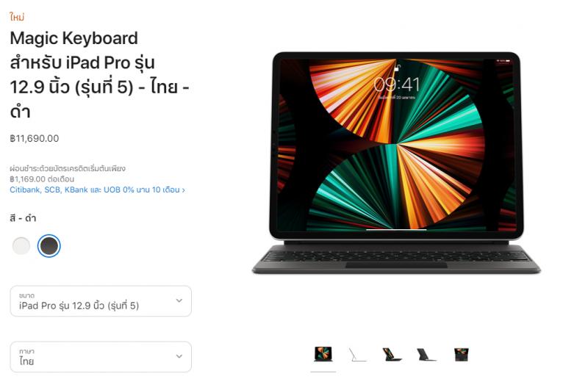Click the orange ใหม่ label
Image resolution: width=588 pixels, height=382 pixels.
(x=17, y=17)
